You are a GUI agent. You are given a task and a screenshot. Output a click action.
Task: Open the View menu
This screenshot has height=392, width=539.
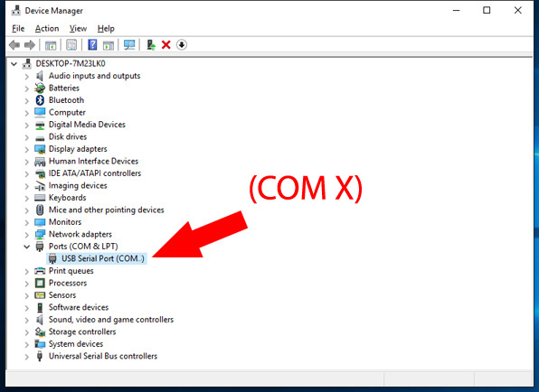(78, 29)
